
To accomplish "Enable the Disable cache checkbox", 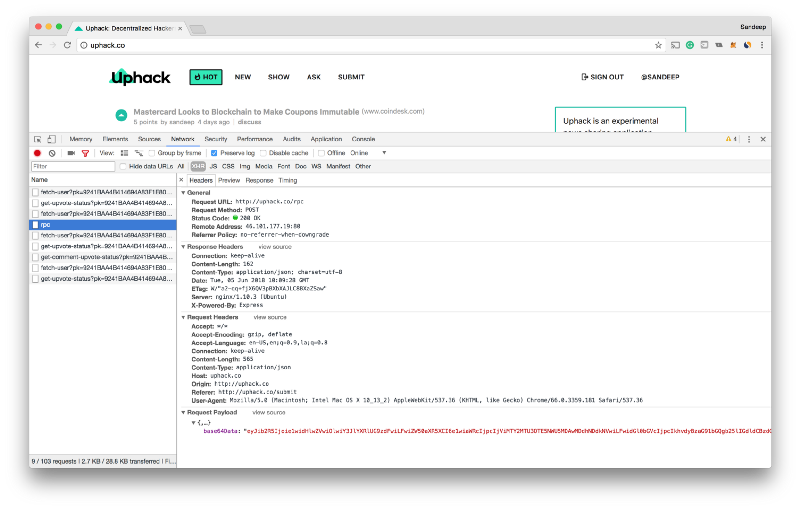I will [x=262, y=153].
